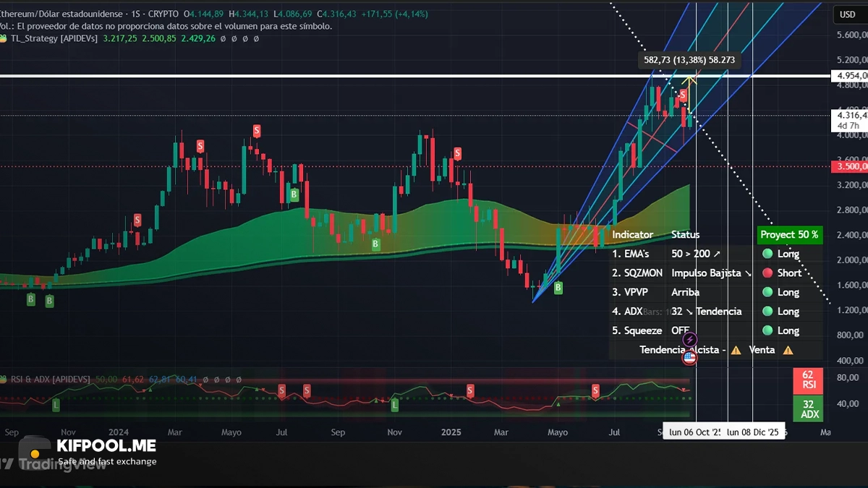This screenshot has height=488, width=868.
Task: Click the warning triangle right of Venta
Action: point(788,350)
